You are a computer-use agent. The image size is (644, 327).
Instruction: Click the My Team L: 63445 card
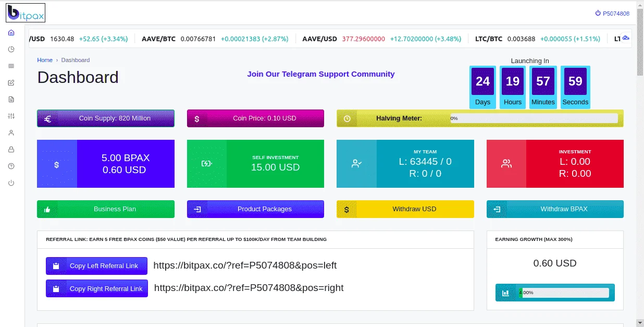[405, 164]
